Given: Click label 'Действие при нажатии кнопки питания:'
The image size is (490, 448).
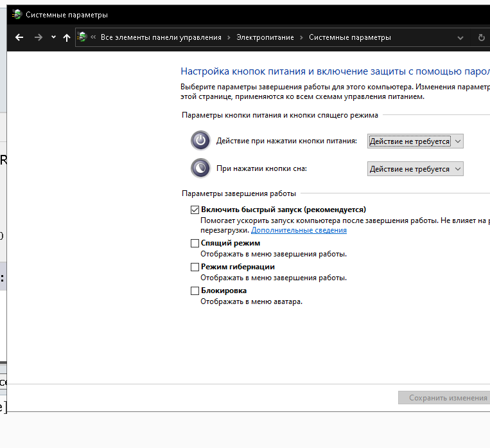Looking at the screenshot, I should (286, 141).
